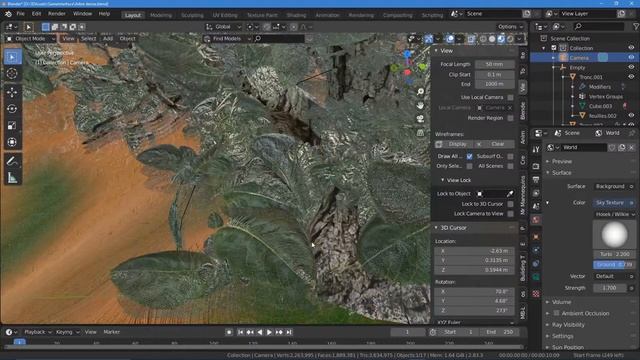Open the Playback dropdown in timeline
This screenshot has height=360, width=640.
click(38, 332)
